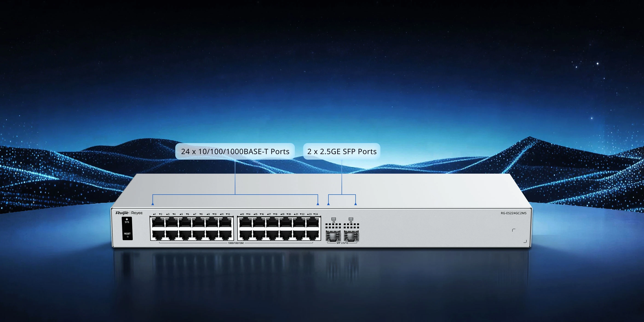This screenshot has height=322, width=644.
Task: Click the SFP port 25 LED indicator
Action: point(333,219)
